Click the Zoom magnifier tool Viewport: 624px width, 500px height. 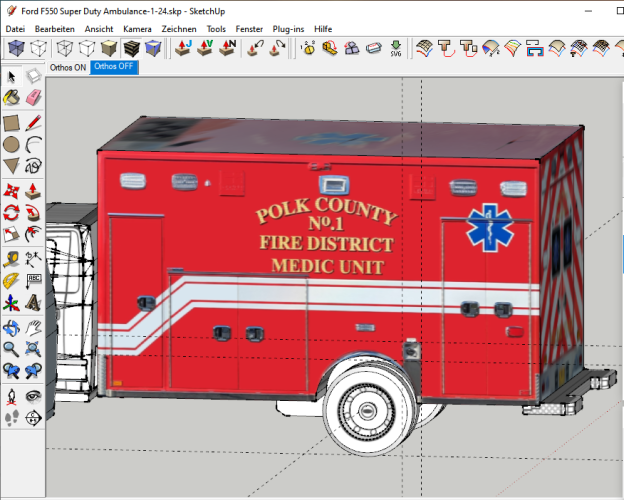(x=11, y=349)
